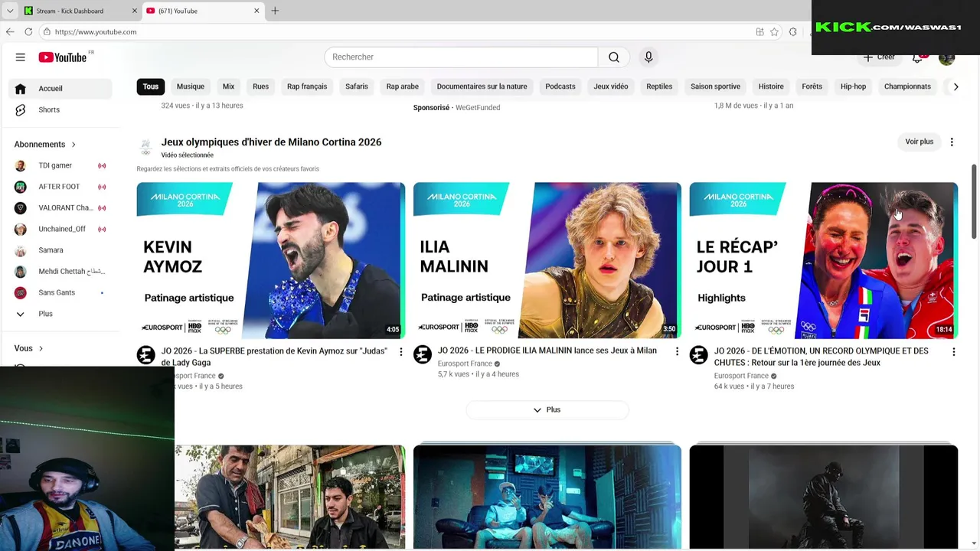The width and height of the screenshot is (980, 551).
Task: Close the YouTube browser tab
Action: coord(256,11)
